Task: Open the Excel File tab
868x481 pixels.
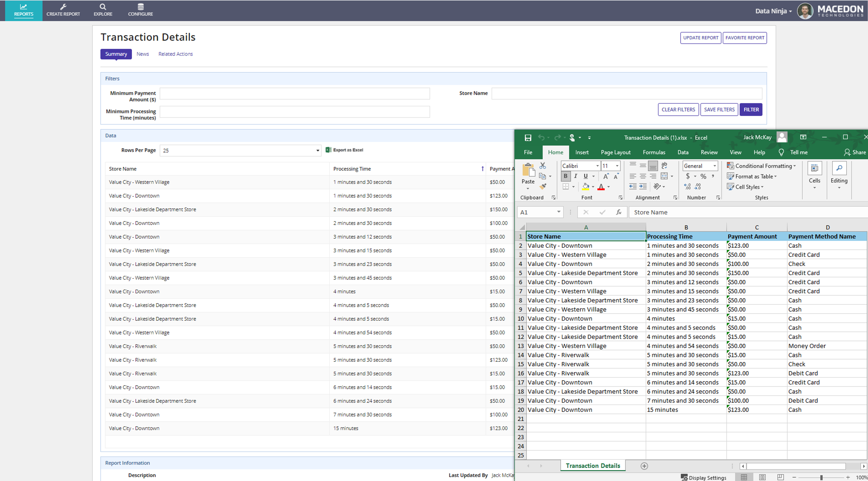Action: pyautogui.click(x=528, y=152)
